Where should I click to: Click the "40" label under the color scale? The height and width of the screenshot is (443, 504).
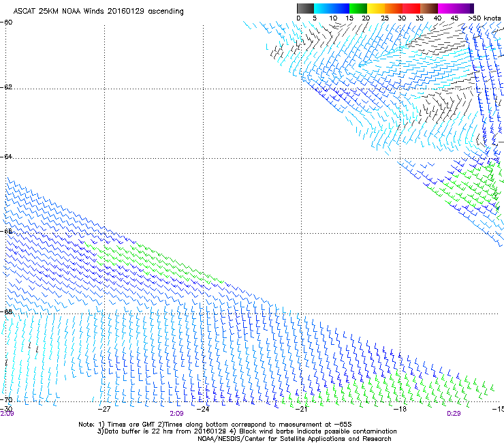click(437, 18)
